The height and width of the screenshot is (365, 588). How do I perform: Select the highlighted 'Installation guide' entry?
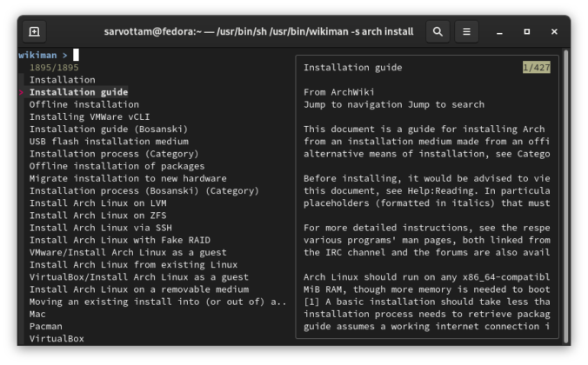coord(79,92)
